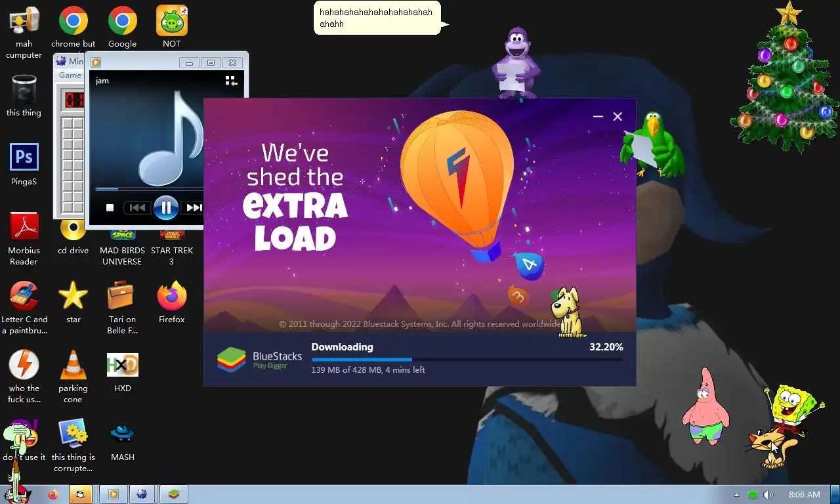Go to previous track in media player
Viewport: 840px width, 504px height.
(137, 207)
